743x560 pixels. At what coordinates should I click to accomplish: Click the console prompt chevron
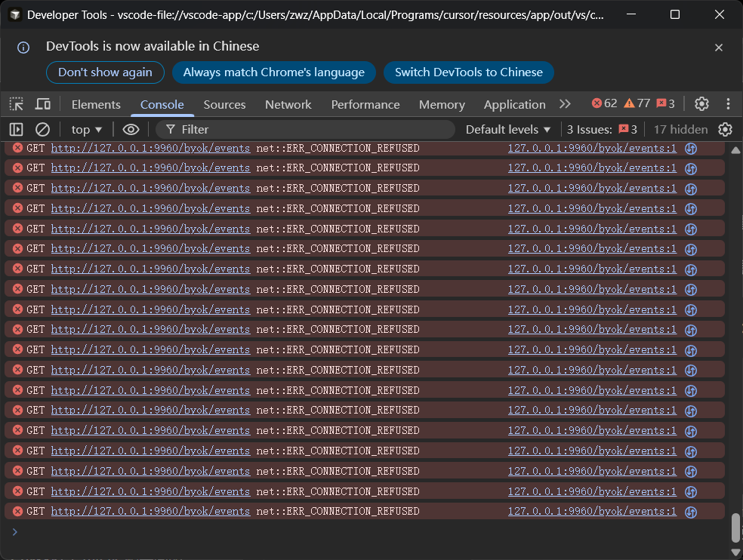click(14, 531)
